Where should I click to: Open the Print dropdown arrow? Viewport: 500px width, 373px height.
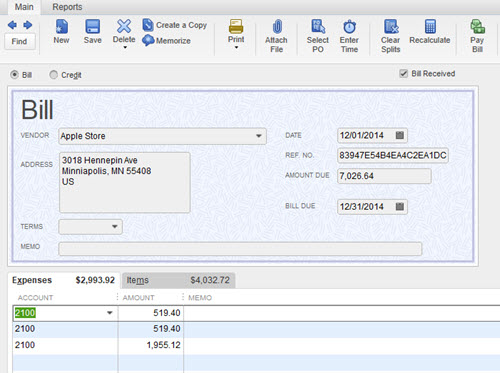[x=236, y=48]
